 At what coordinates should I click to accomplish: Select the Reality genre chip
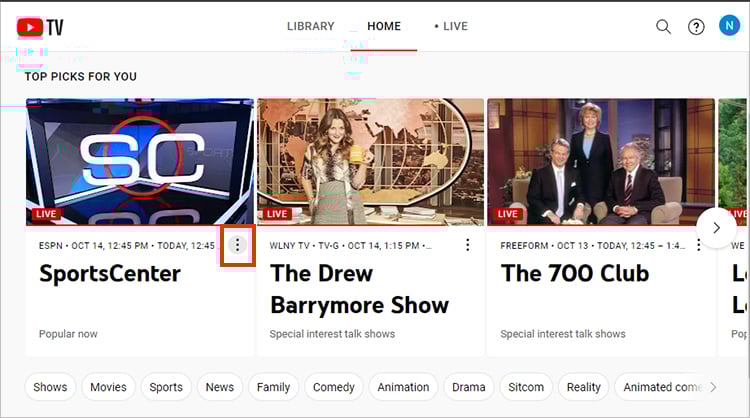pos(584,387)
